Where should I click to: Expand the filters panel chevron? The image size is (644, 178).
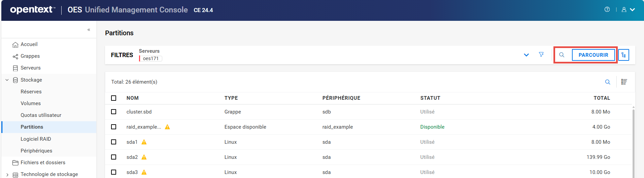[x=526, y=55]
